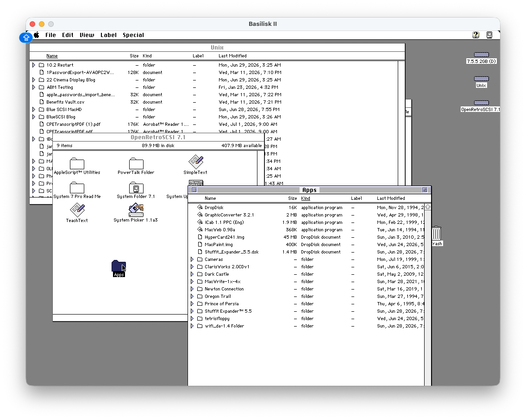Open the Label menu

point(108,35)
